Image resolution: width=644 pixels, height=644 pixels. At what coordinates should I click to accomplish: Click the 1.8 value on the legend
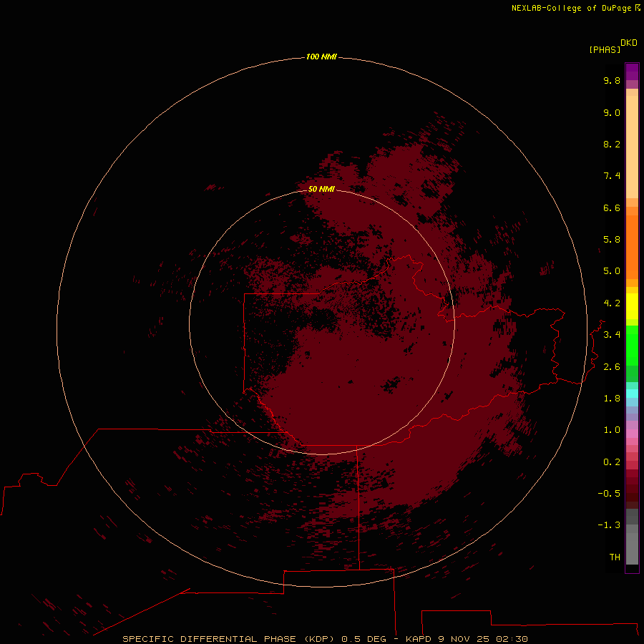[x=612, y=399]
